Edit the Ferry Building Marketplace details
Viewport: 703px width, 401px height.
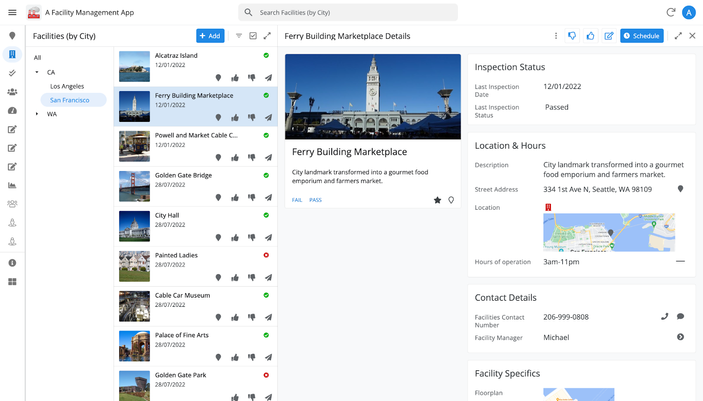click(x=609, y=36)
